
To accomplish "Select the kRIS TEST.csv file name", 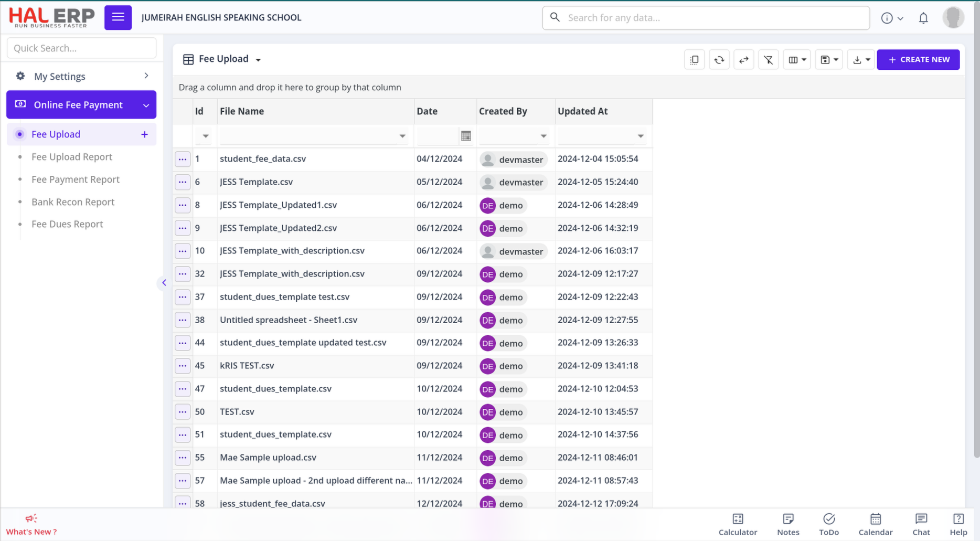I will [247, 366].
